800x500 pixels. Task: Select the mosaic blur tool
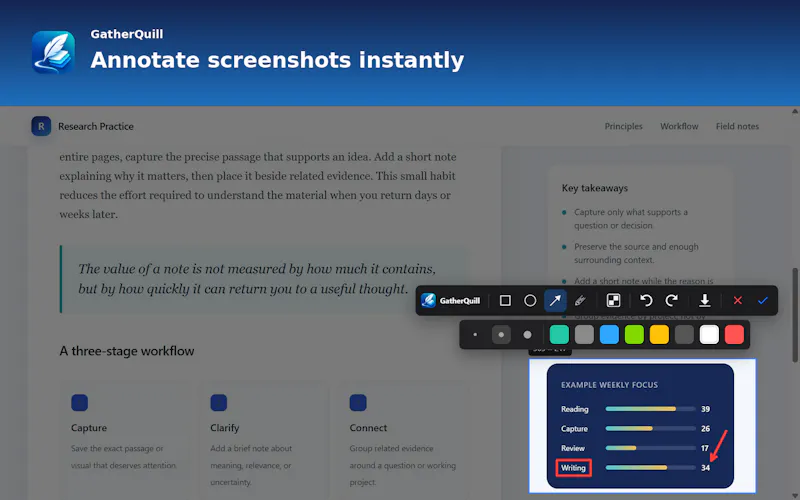[x=613, y=301]
